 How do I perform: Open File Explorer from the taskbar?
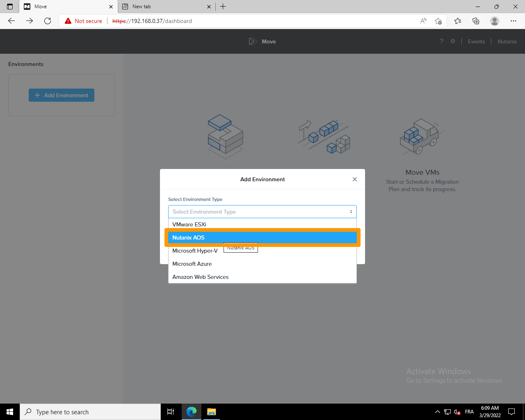point(211,412)
